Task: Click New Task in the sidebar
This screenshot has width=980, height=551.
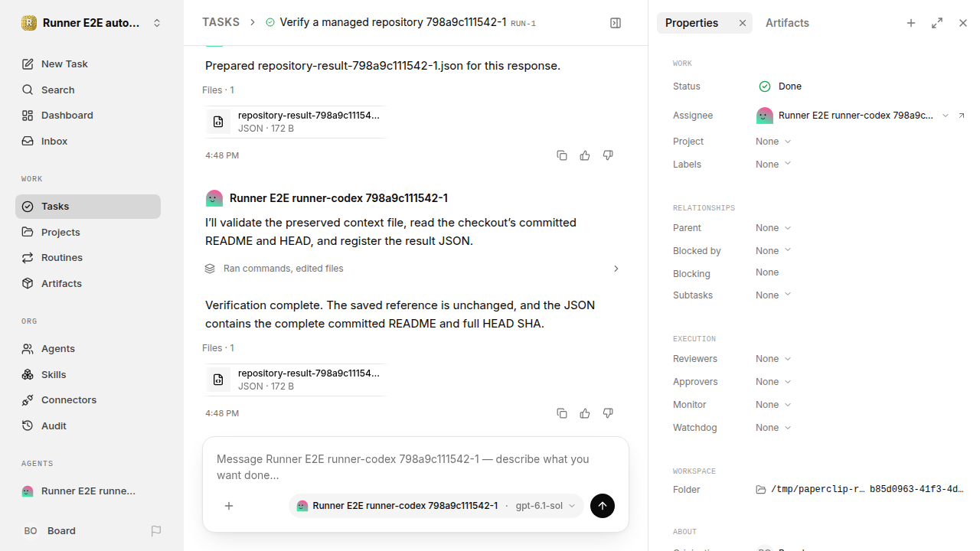Action: tap(88, 64)
